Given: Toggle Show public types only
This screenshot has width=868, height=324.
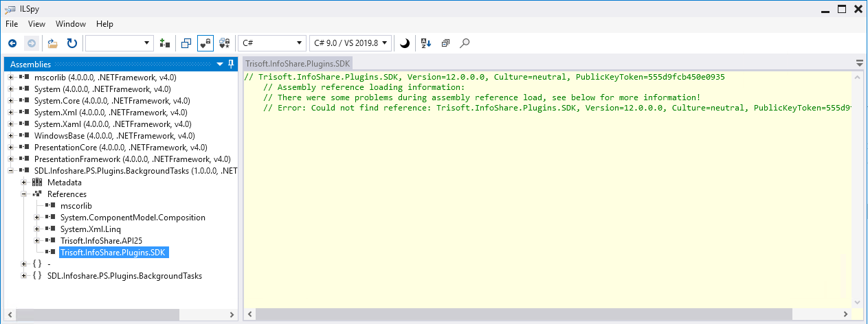Looking at the screenshot, I should pyautogui.click(x=186, y=43).
